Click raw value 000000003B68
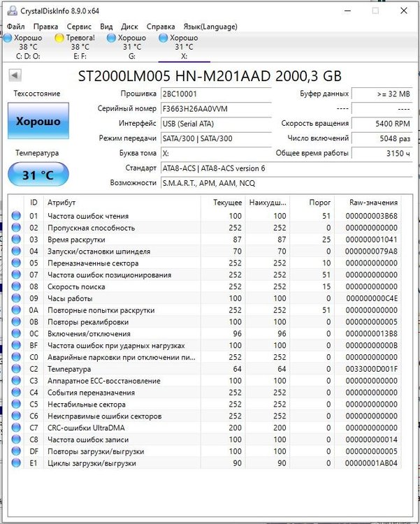 click(372, 216)
